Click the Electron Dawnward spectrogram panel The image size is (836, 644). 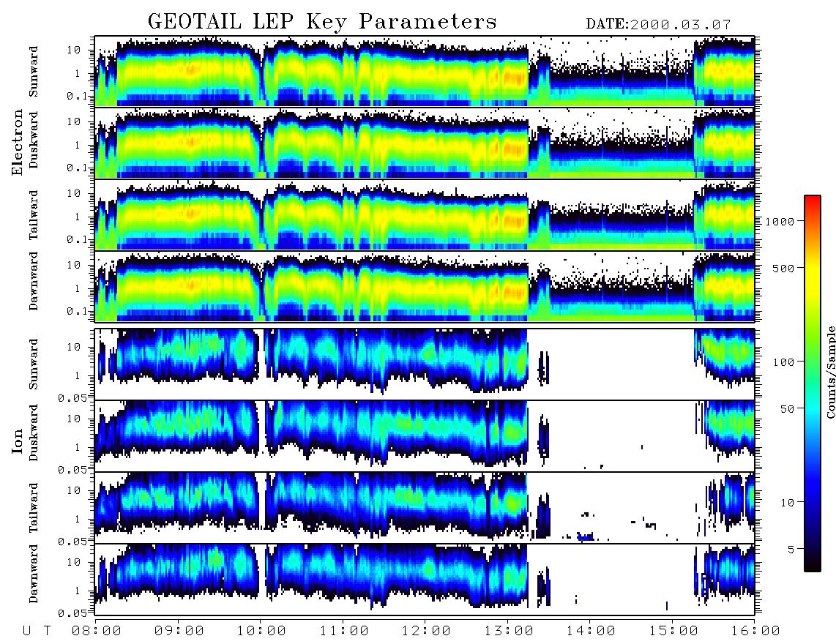point(425,287)
